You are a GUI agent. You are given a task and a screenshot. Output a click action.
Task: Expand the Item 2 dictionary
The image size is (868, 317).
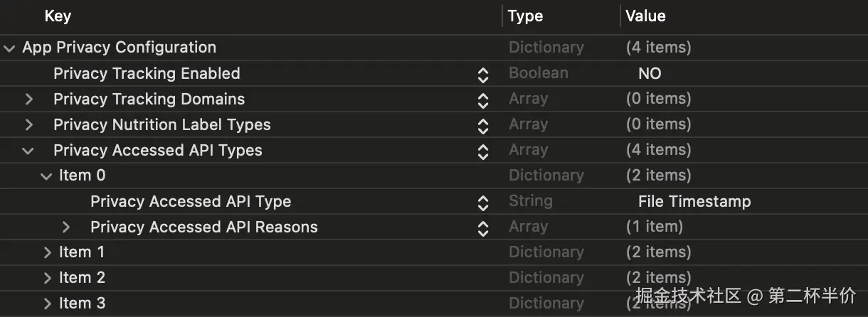47,278
